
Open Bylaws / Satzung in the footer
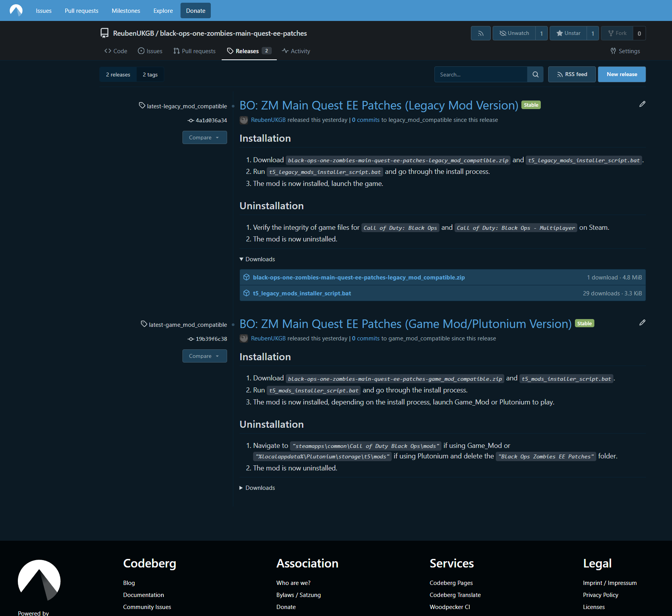click(299, 595)
